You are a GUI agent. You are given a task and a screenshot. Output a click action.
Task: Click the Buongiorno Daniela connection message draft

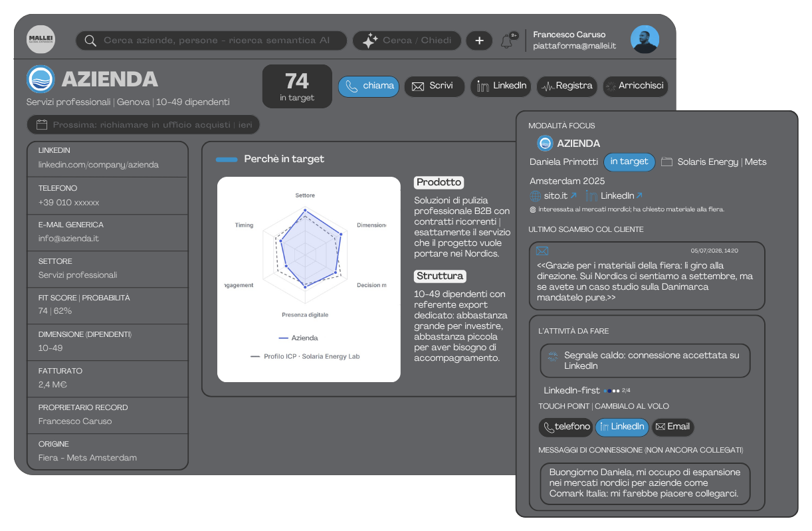[645, 483]
